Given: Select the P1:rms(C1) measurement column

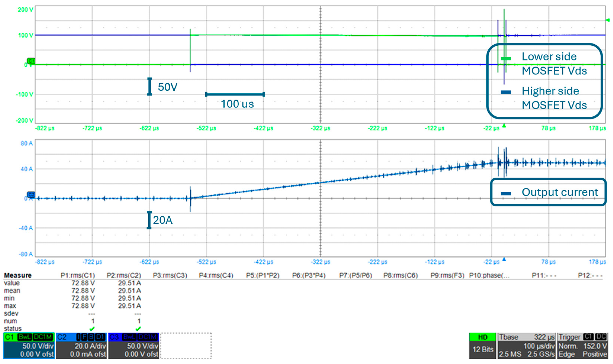Looking at the screenshot, I should [78, 275].
